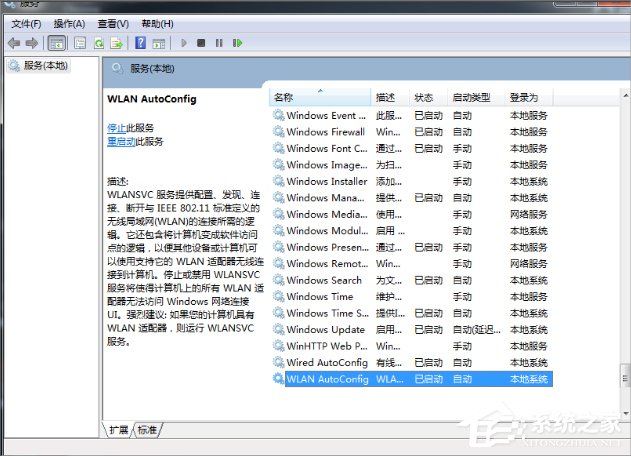This screenshot has width=631, height=456.
Task: Click the forward arrow in toolbar
Action: pos(32,43)
